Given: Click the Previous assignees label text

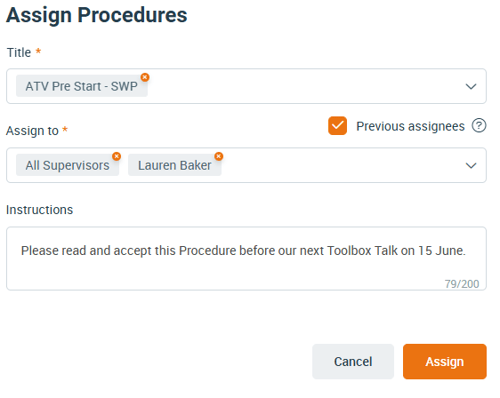Looking at the screenshot, I should coord(410,126).
